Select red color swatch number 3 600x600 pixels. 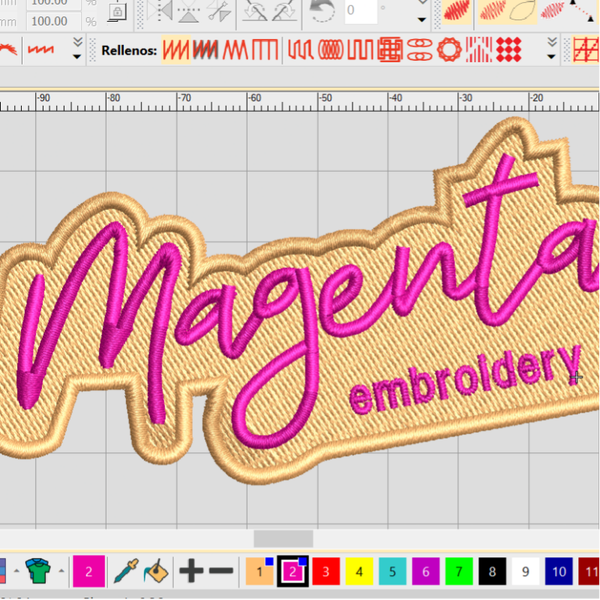click(326, 571)
